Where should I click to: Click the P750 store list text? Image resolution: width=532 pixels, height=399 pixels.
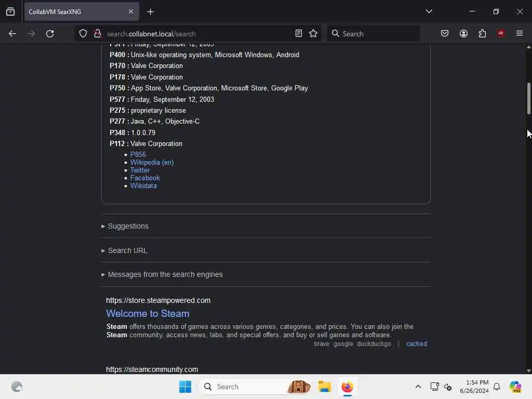220,88
